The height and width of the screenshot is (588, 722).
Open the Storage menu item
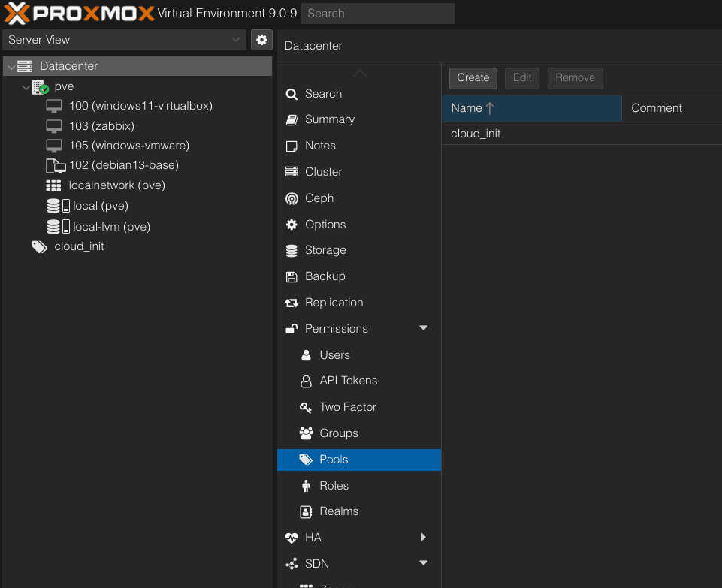359,250
